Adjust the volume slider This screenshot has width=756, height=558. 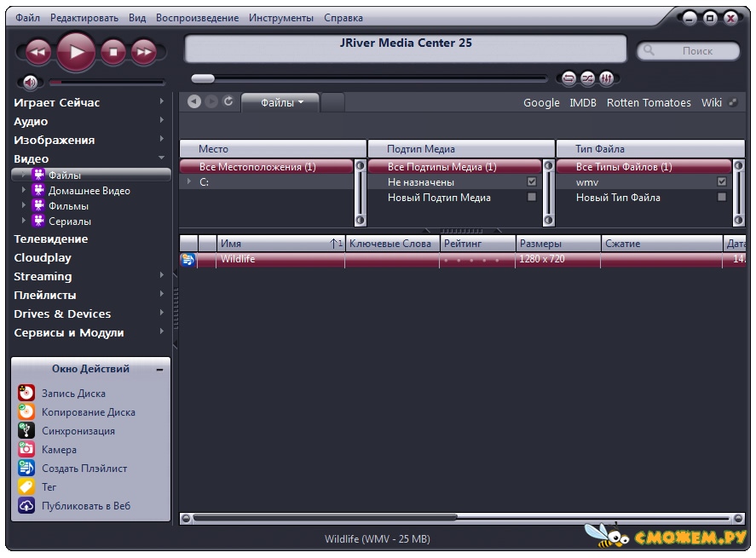[106, 83]
